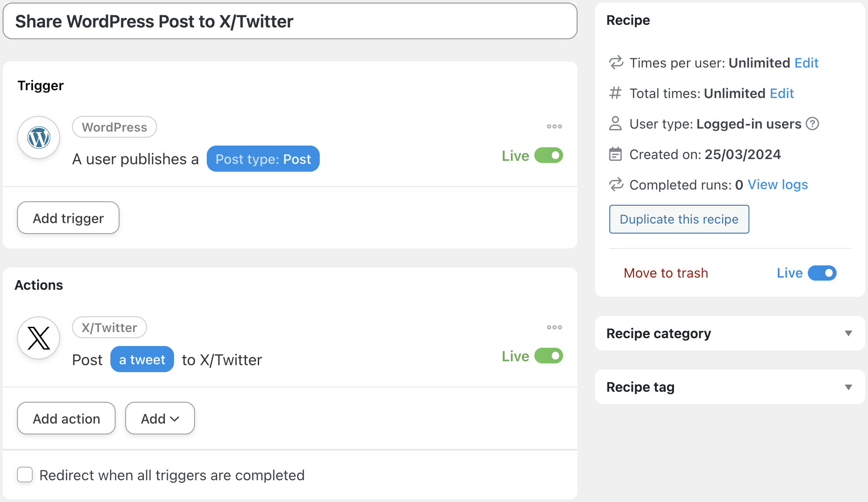Move the recipe to trash

[x=666, y=273]
